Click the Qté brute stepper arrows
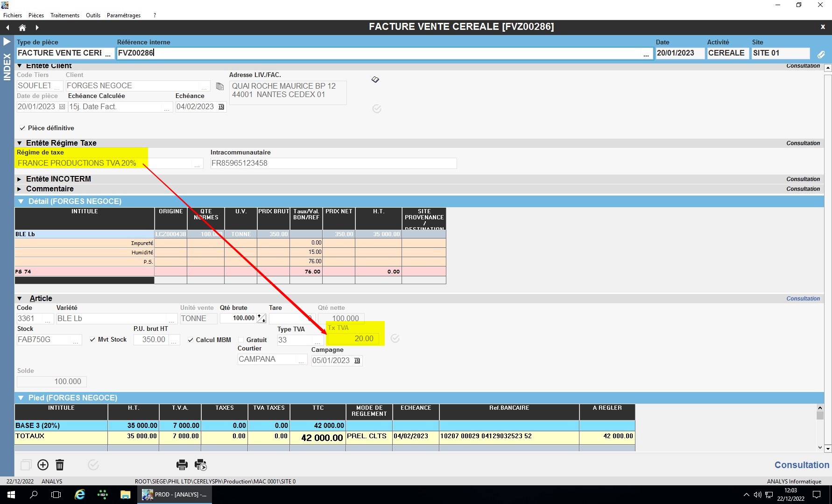The height and width of the screenshot is (504, 832). click(261, 318)
